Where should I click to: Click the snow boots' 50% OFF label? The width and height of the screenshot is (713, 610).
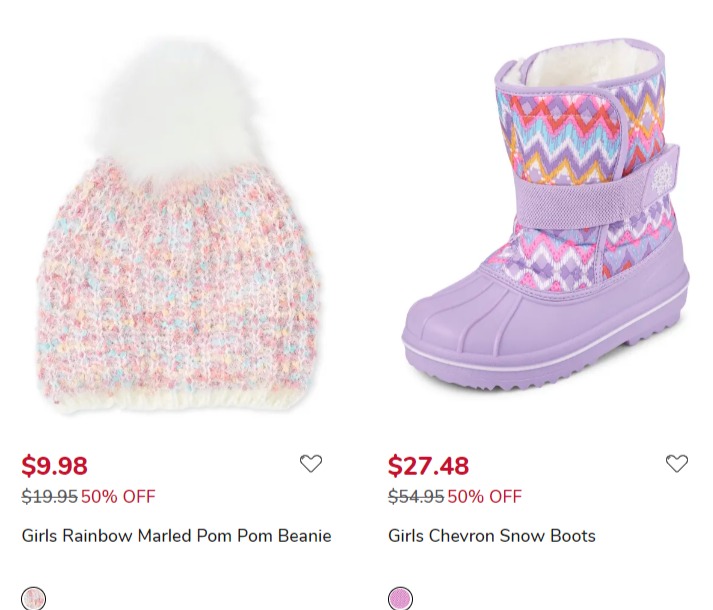(485, 496)
